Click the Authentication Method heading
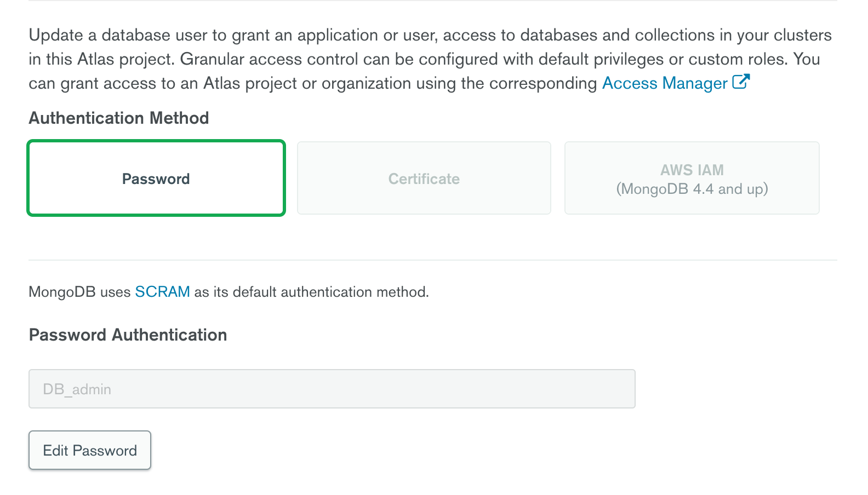The image size is (868, 495). coord(119,118)
